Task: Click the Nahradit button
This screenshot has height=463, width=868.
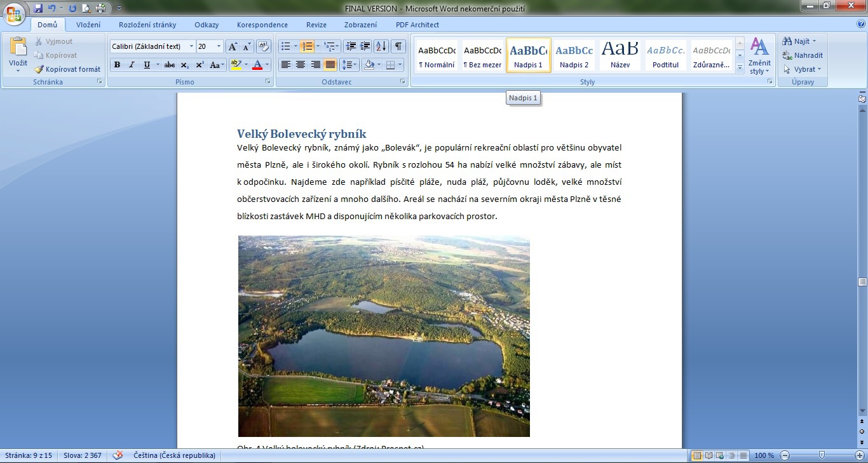Action: pyautogui.click(x=803, y=55)
